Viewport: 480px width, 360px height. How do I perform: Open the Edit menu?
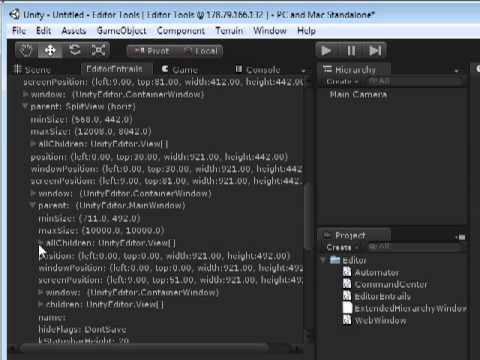click(43, 31)
